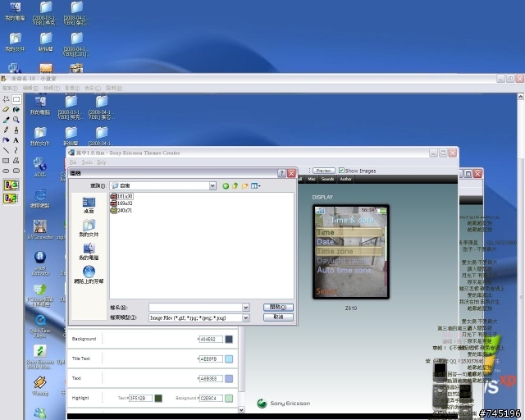
Task: Switch to the Author tab
Action: (x=345, y=179)
